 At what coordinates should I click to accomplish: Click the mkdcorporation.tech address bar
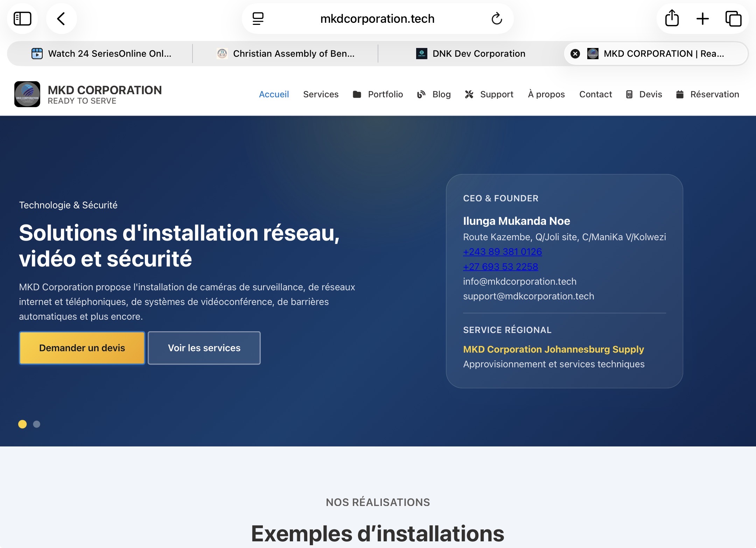click(x=377, y=19)
